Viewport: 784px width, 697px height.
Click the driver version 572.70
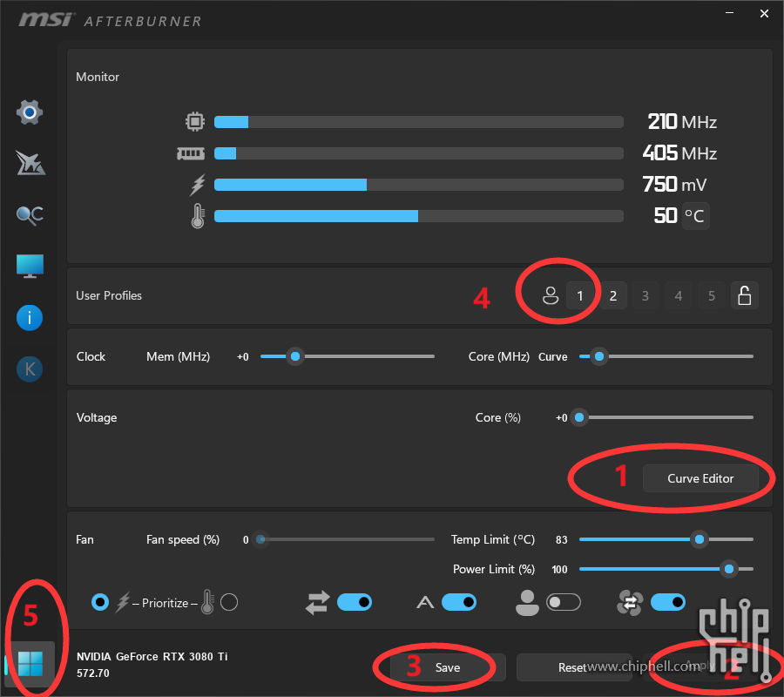[93, 673]
